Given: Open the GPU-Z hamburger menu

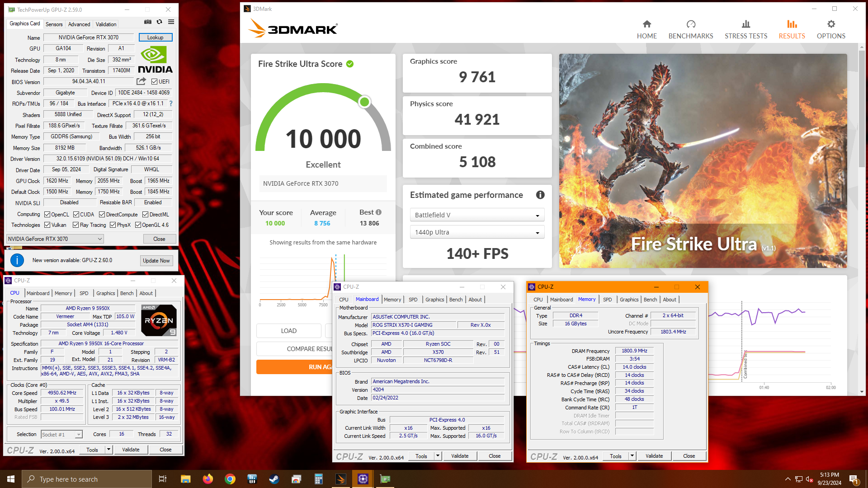Looking at the screenshot, I should [x=171, y=22].
